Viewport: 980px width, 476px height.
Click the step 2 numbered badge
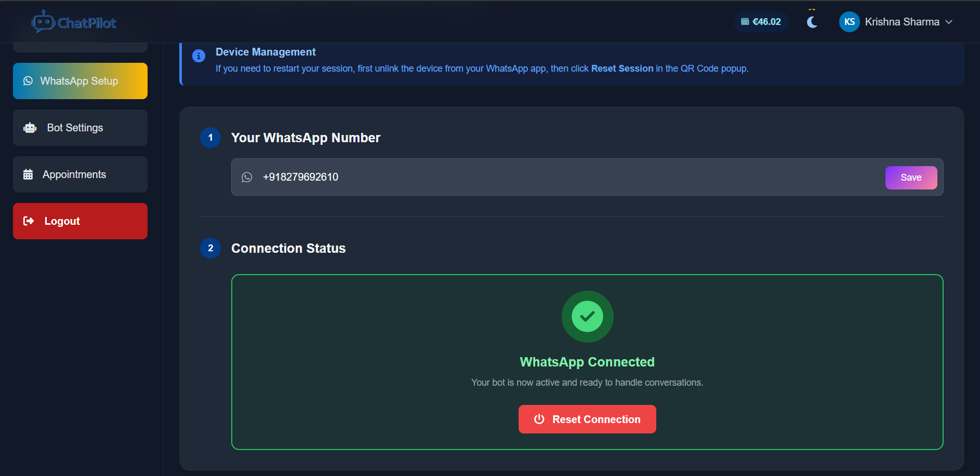click(x=210, y=248)
